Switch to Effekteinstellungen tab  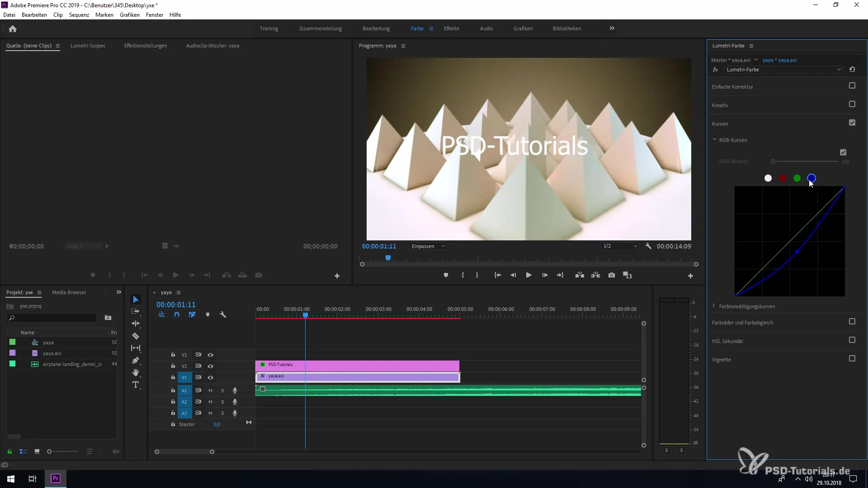[146, 46]
